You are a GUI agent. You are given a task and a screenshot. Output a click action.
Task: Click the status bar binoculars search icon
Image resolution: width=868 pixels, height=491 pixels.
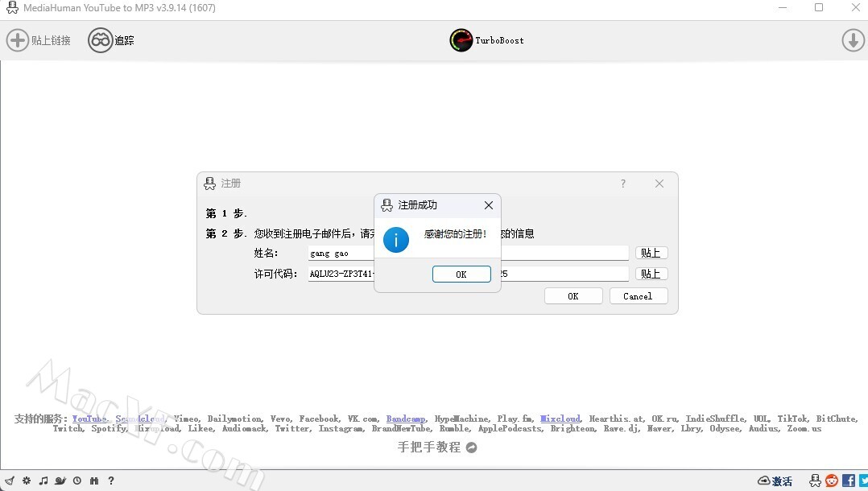click(x=94, y=481)
